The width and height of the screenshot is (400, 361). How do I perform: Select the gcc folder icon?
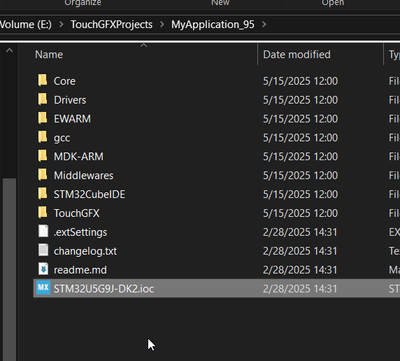pos(42,137)
